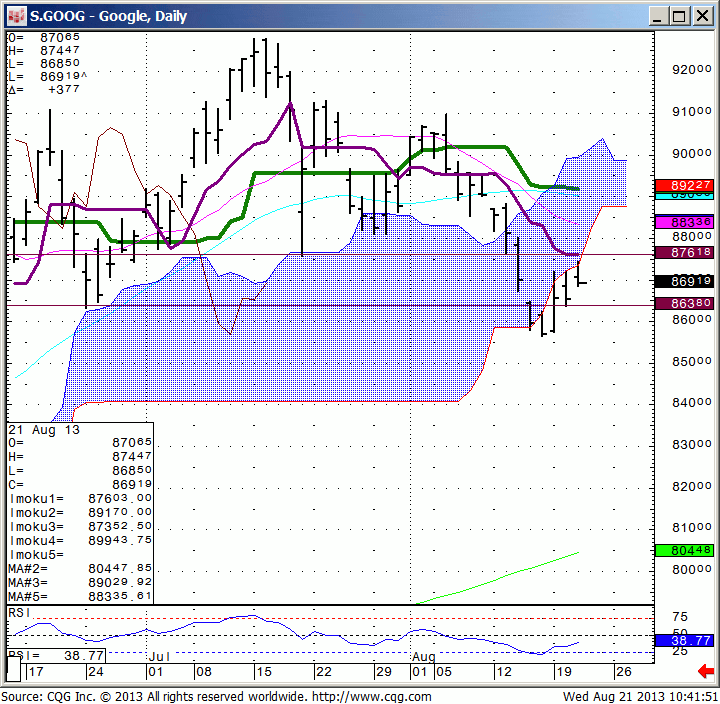Viewport: 720px width, 704px height.
Task: Click the 91000 price axis label
Action: [692, 112]
